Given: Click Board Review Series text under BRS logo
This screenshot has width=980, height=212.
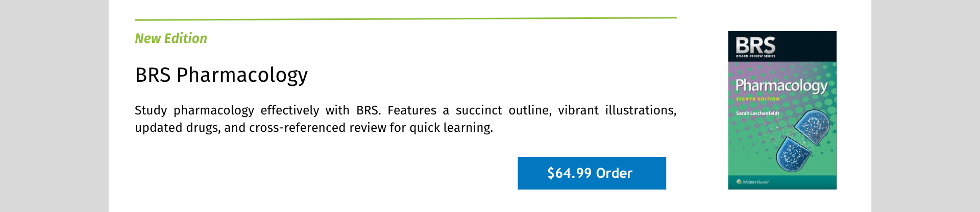Looking at the screenshot, I should click(x=755, y=56).
